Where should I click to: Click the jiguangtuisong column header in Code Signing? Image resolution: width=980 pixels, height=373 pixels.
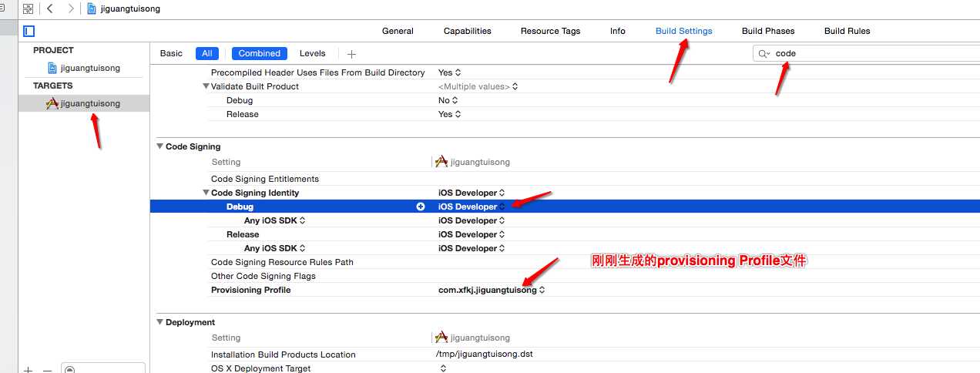472,162
